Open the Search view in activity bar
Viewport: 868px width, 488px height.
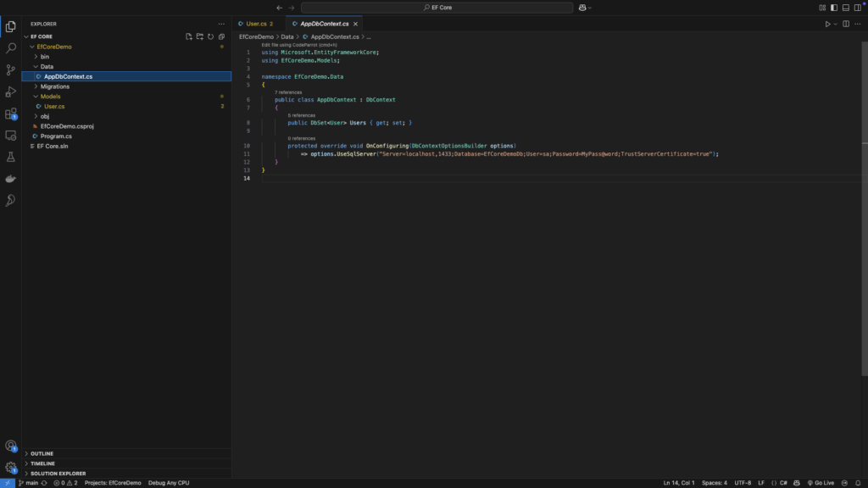click(10, 48)
